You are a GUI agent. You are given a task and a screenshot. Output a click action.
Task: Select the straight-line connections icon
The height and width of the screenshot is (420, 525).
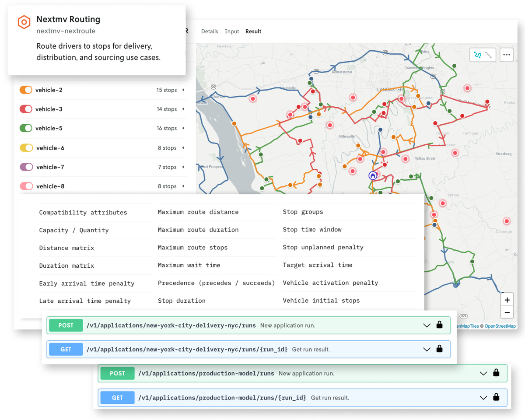(488, 54)
